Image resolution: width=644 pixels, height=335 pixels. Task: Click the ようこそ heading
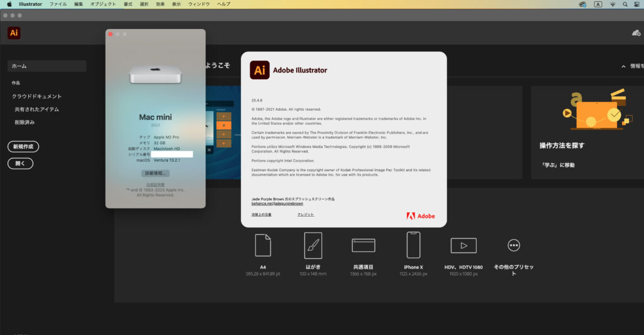(218, 65)
